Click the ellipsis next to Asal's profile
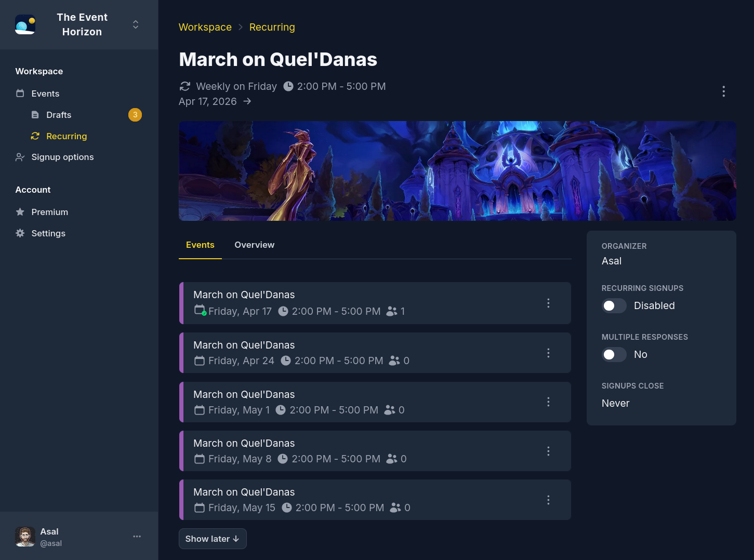Viewport: 754px width, 560px height. pos(137,536)
